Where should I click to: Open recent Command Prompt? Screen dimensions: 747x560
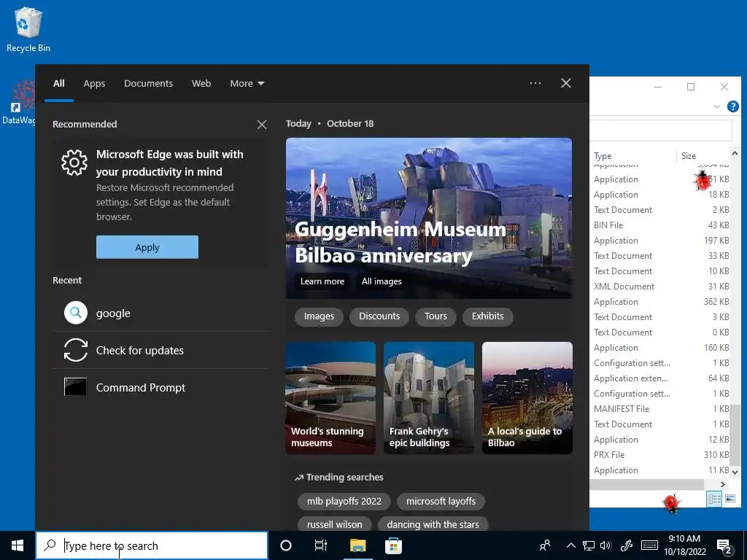[x=160, y=387]
